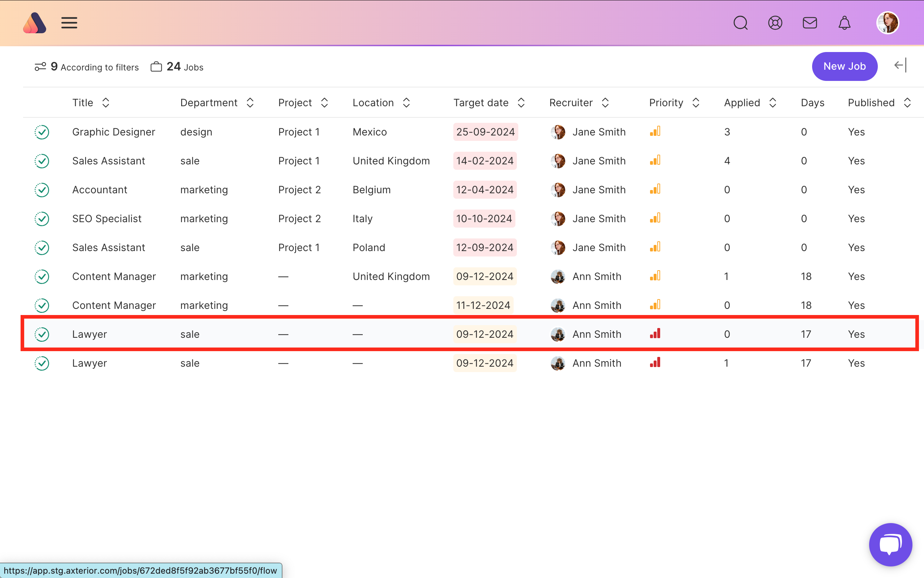Image resolution: width=924 pixels, height=578 pixels.
Task: Open the mail envelope icon
Action: [x=810, y=23]
